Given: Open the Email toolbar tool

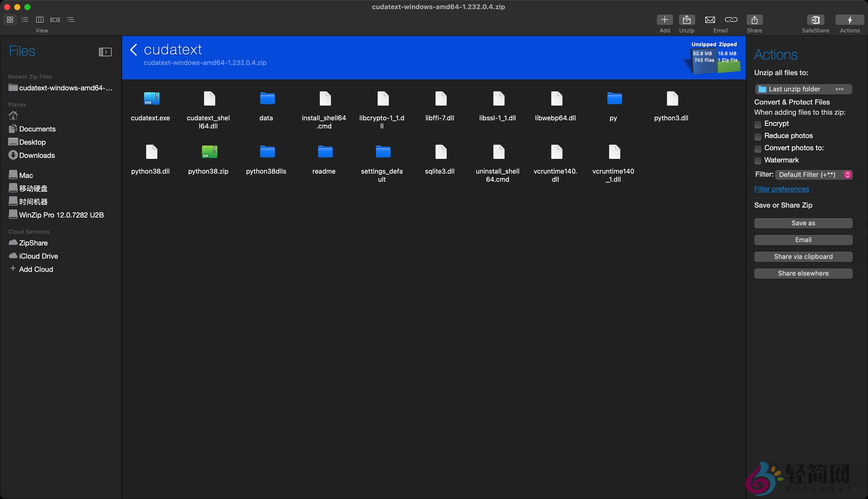Looking at the screenshot, I should coord(710,20).
